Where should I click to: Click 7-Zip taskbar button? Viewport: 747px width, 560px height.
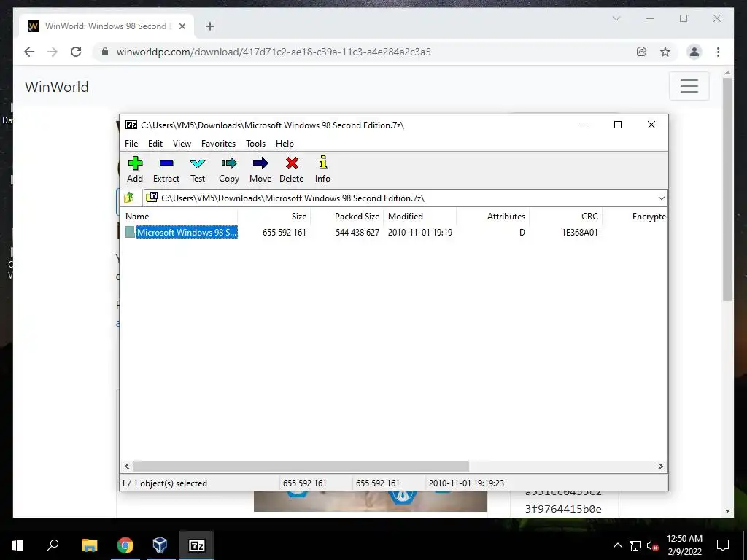pyautogui.click(x=197, y=545)
